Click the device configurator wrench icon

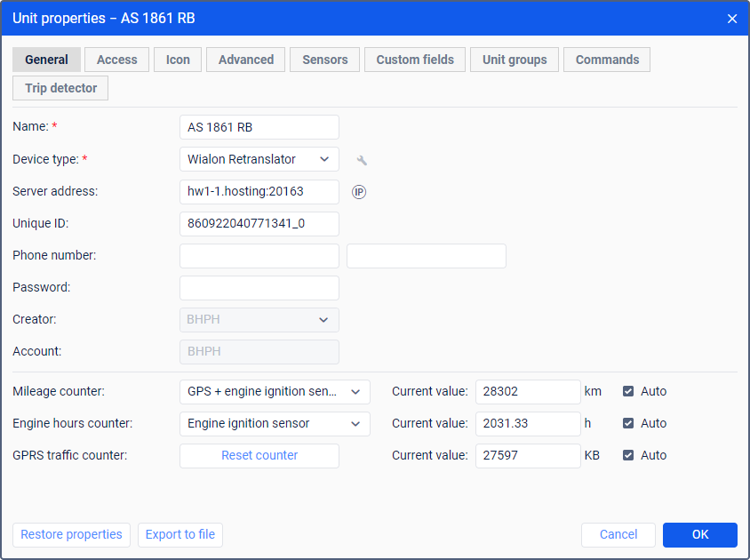coord(362,160)
